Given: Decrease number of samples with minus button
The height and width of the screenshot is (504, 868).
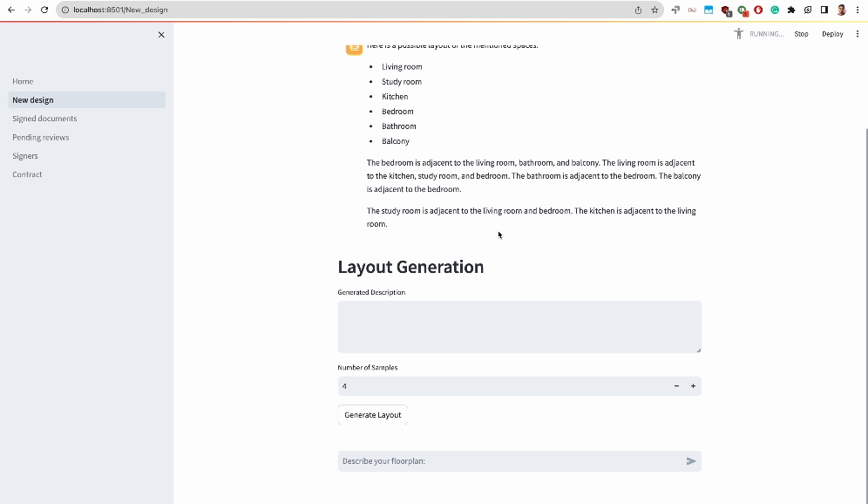Looking at the screenshot, I should click(676, 386).
